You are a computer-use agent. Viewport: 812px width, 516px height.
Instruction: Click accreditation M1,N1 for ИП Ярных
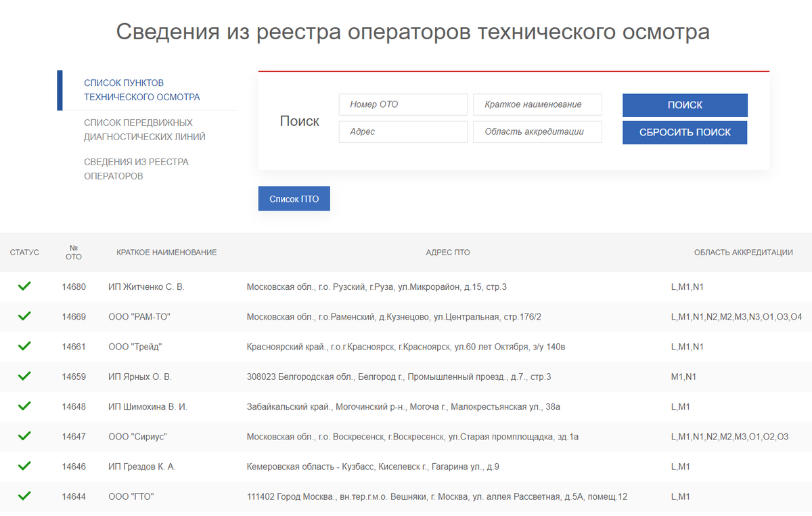coord(683,377)
